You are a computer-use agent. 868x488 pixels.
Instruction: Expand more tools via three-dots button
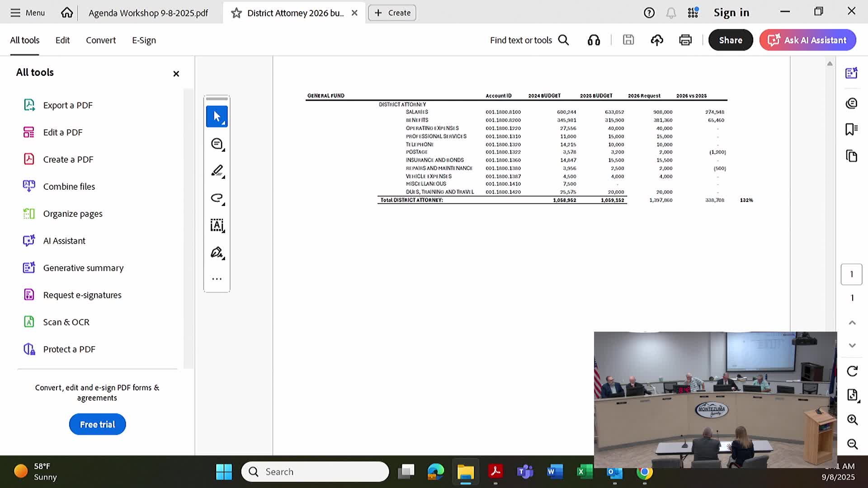217,279
